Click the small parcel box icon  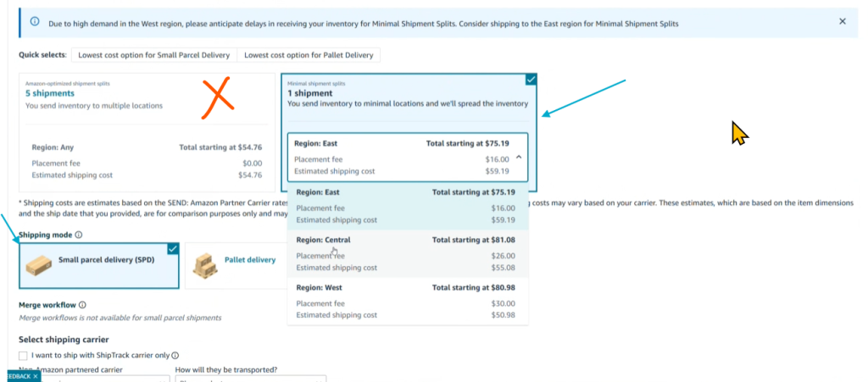(x=39, y=264)
